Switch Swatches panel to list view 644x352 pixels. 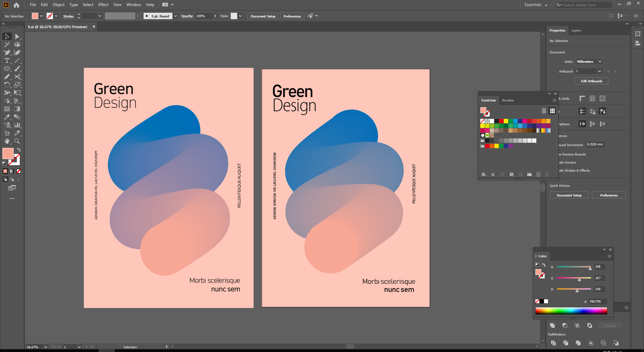click(x=544, y=111)
